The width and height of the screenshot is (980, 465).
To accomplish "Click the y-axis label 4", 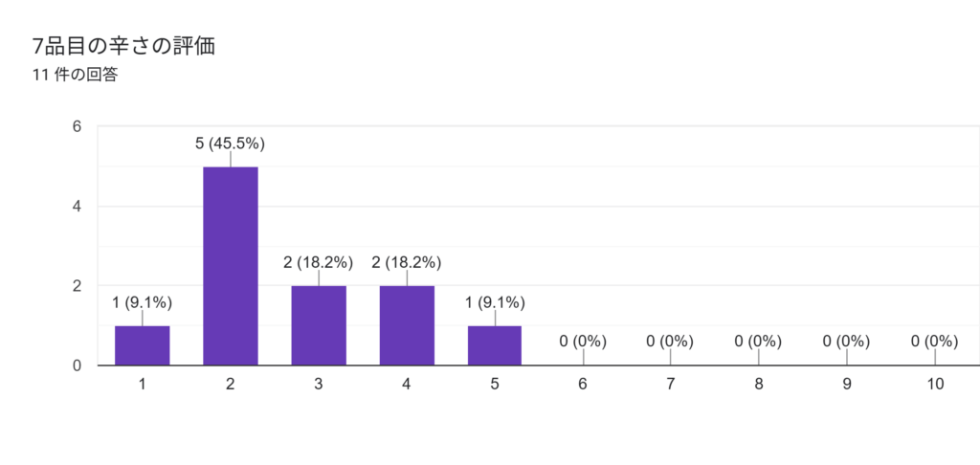I will pos(78,206).
